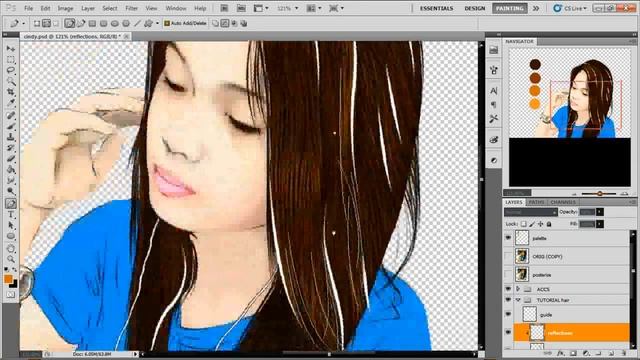The width and height of the screenshot is (640, 360).
Task: Select the Lasso tool
Action: pyautogui.click(x=11, y=70)
